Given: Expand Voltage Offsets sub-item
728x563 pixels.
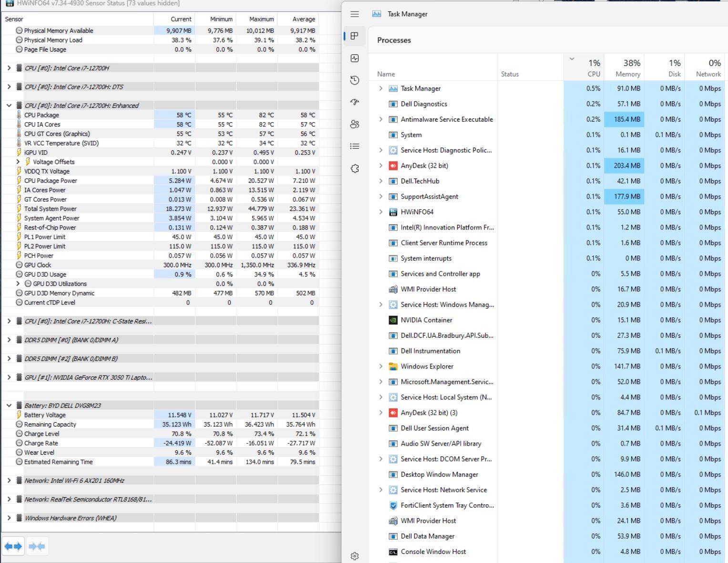Looking at the screenshot, I should click(18, 162).
